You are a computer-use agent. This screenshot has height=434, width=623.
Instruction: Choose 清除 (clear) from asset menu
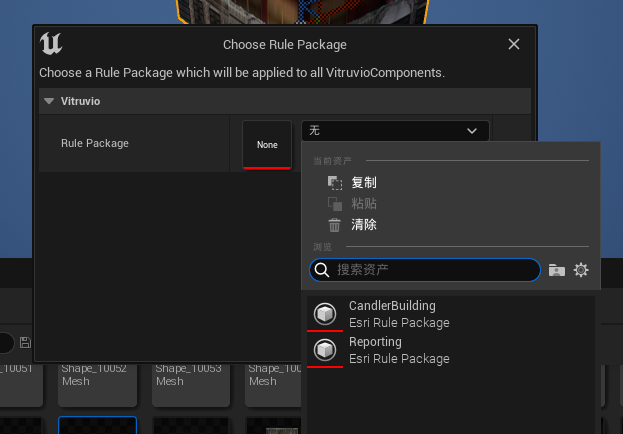[364, 225]
